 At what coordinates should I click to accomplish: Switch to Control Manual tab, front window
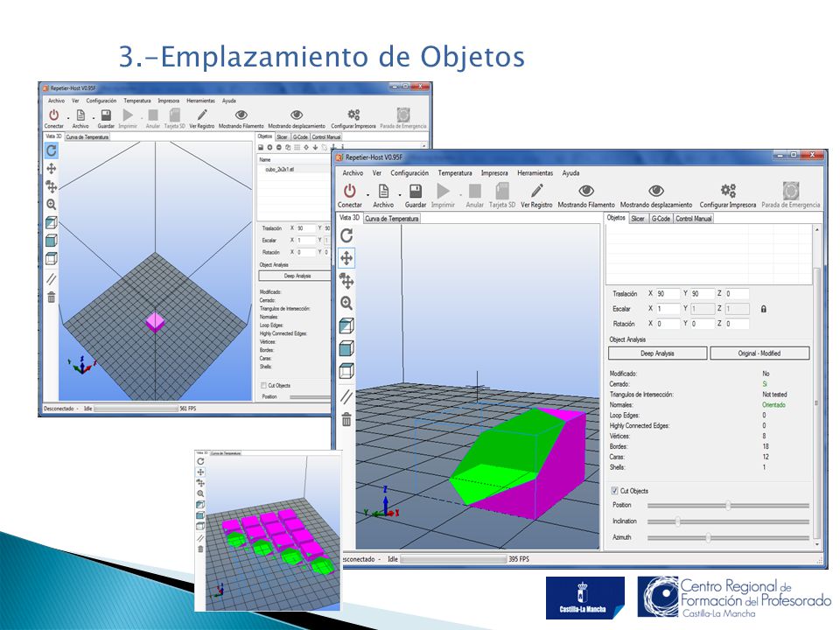(x=693, y=219)
